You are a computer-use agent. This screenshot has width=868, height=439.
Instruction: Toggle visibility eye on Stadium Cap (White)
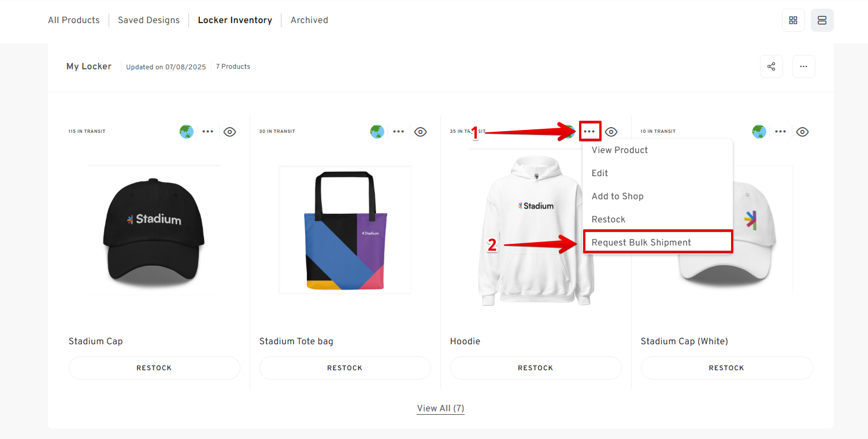[x=802, y=132]
